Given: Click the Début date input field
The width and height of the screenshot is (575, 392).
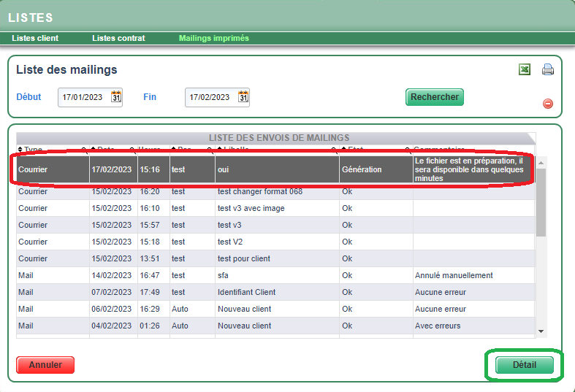Looking at the screenshot, I should [84, 97].
